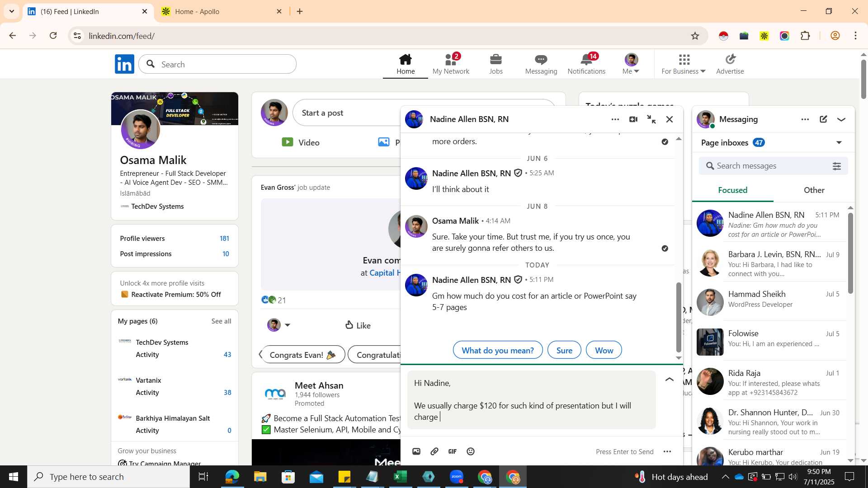Focus the Search messages field
This screenshot has width=868, height=488.
[773, 166]
